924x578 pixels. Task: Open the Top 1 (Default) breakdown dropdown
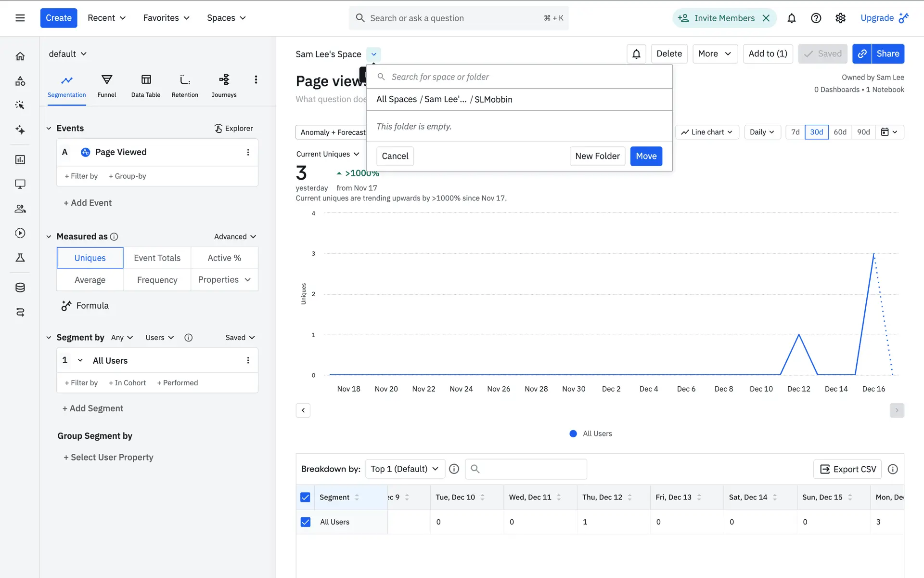[x=405, y=469]
